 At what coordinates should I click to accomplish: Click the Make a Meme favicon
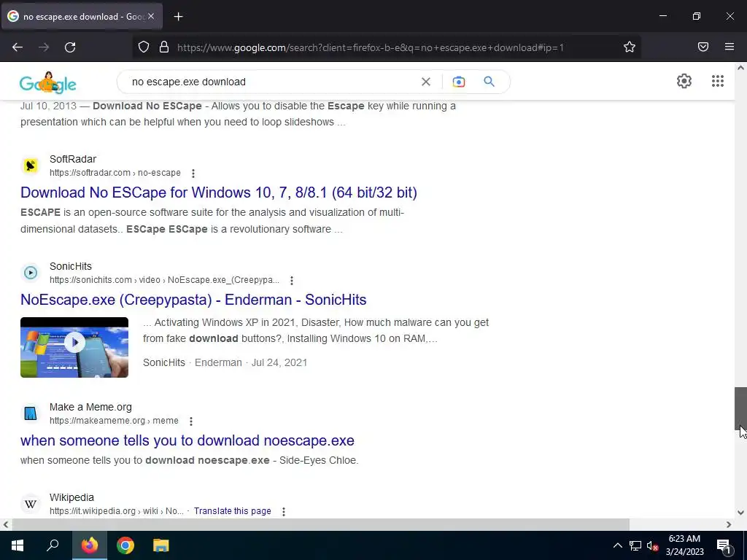point(31,413)
